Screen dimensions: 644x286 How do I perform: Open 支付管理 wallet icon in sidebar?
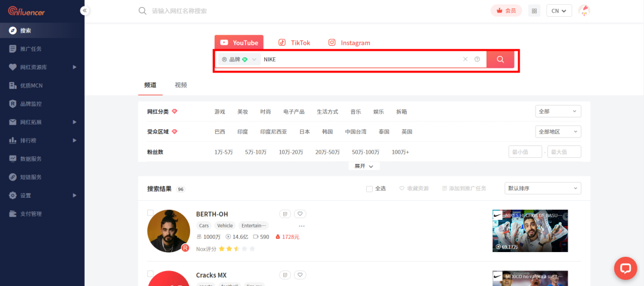(x=13, y=214)
